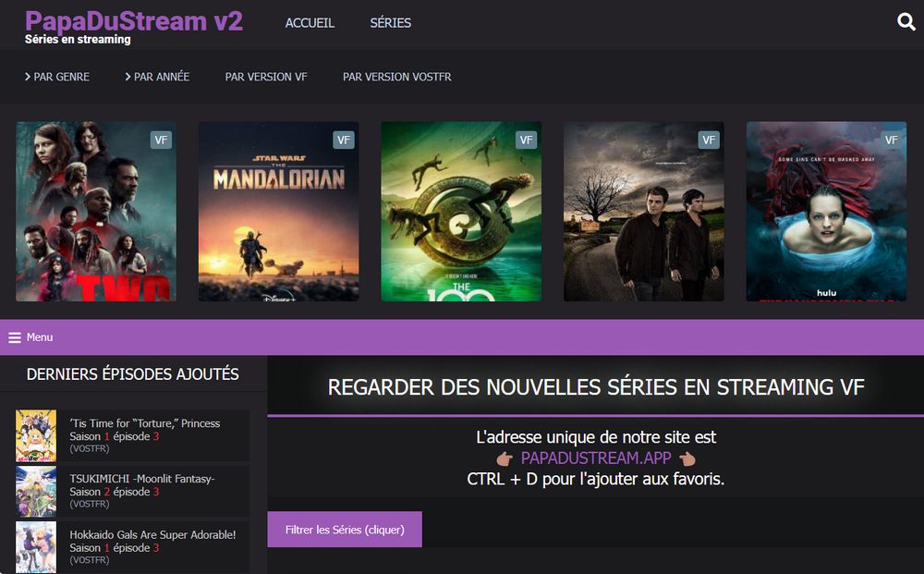The height and width of the screenshot is (574, 924).
Task: Click the VF badge on Handmaid's Tale poster
Action: pyautogui.click(x=891, y=140)
